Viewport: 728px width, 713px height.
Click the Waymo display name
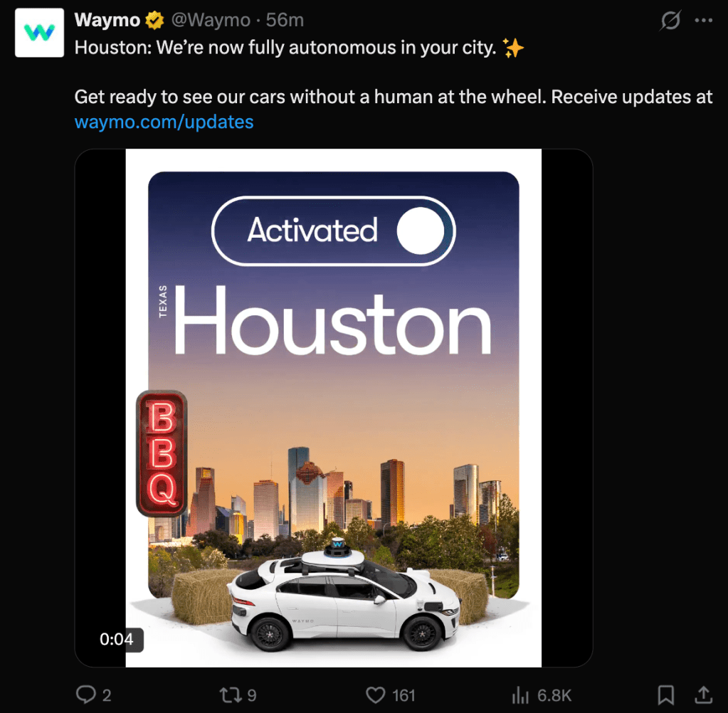click(x=107, y=21)
